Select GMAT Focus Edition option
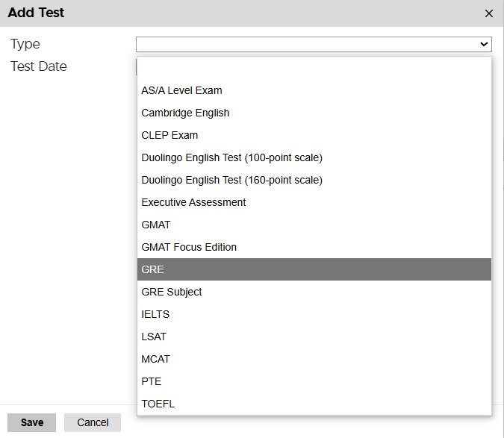This screenshot has height=438, width=504. pyautogui.click(x=314, y=247)
